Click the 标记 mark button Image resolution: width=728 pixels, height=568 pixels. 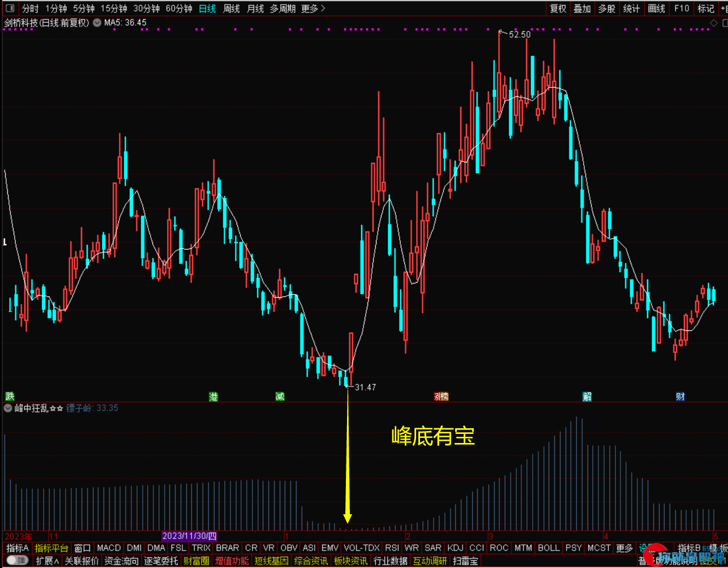tap(705, 8)
